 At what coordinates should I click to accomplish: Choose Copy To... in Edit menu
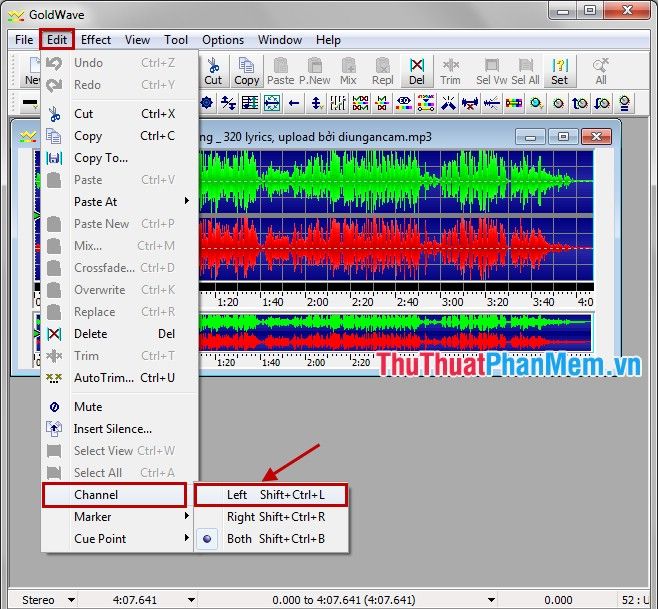[x=120, y=158]
